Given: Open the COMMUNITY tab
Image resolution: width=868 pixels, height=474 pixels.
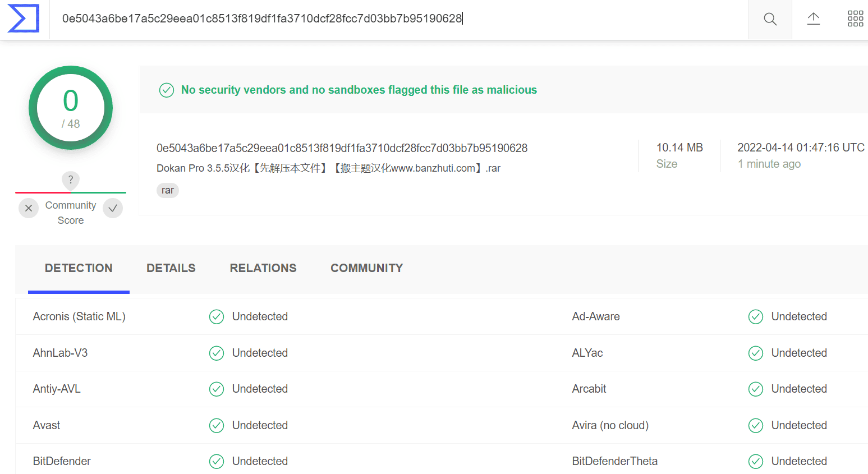Looking at the screenshot, I should coord(367,268).
